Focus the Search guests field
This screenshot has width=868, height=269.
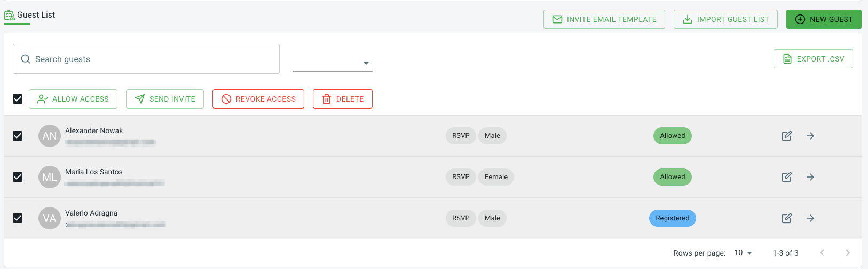(146, 59)
